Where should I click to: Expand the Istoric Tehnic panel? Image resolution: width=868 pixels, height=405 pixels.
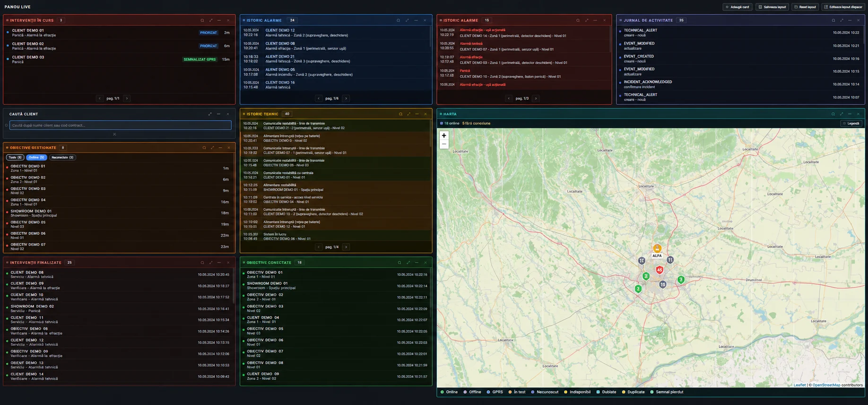pos(409,114)
